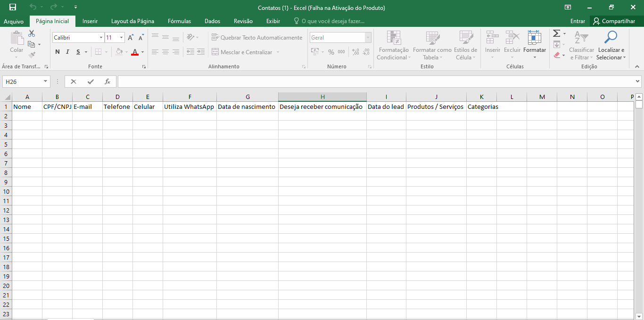Image resolution: width=644 pixels, height=320 pixels.
Task: Click the Cut scissors icon
Action: click(32, 33)
